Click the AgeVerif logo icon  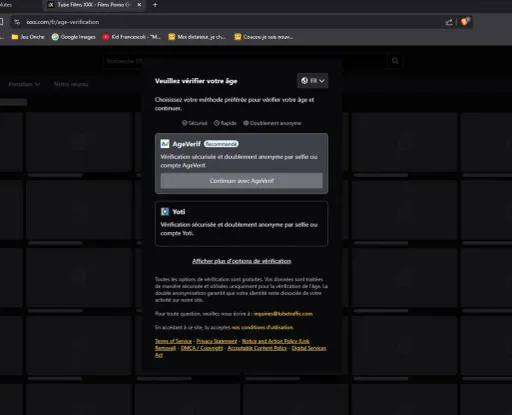pos(165,144)
